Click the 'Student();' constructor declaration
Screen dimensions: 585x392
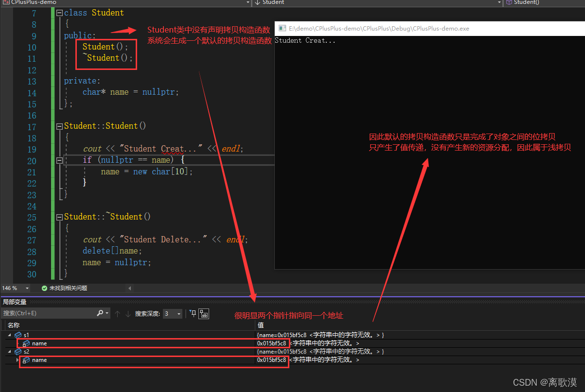[105, 47]
